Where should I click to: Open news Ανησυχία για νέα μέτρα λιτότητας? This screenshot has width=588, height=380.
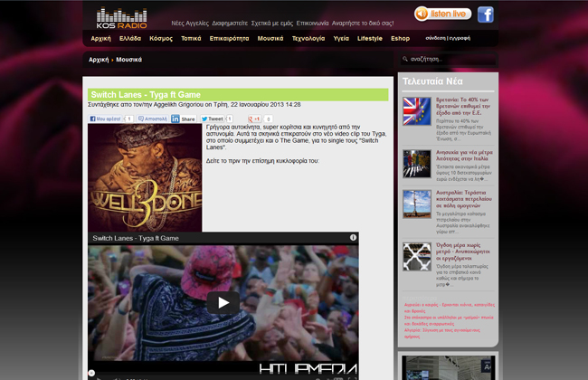click(464, 156)
